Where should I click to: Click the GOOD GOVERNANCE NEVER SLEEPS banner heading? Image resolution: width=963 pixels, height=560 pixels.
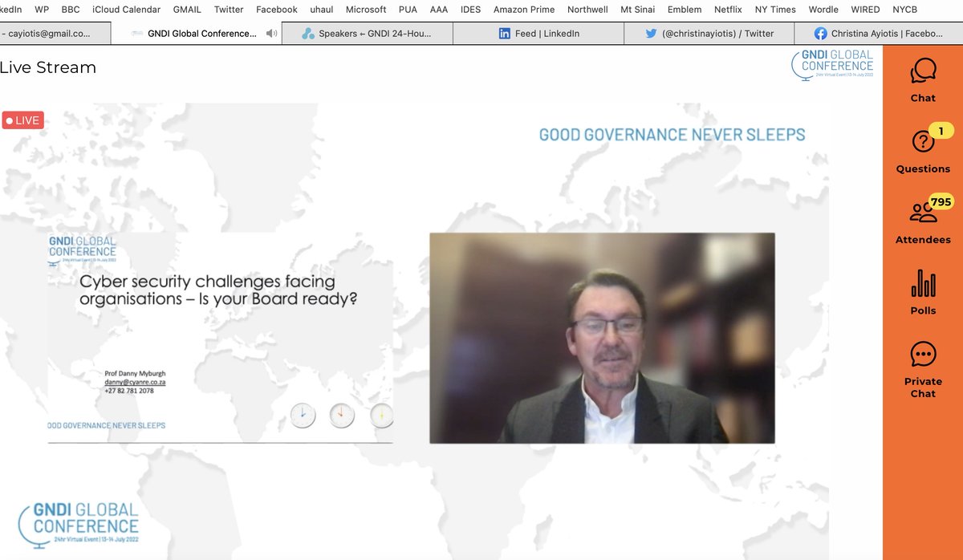pos(672,134)
